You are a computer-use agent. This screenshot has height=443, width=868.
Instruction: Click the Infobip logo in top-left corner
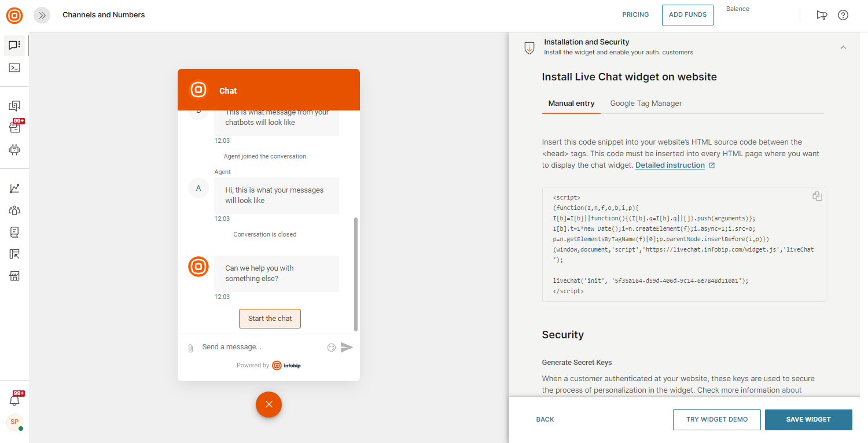click(x=14, y=15)
